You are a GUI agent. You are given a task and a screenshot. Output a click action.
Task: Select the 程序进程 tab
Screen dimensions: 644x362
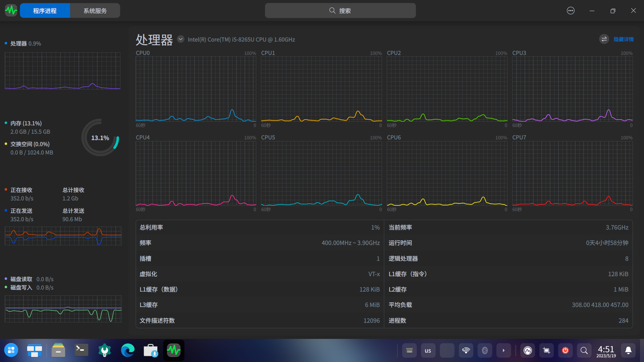click(45, 10)
